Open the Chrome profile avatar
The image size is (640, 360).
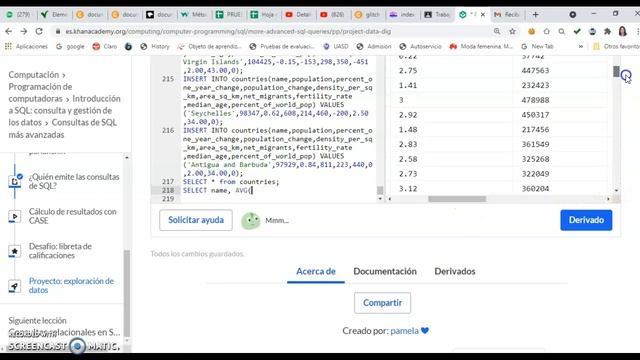pyautogui.click(x=622, y=31)
